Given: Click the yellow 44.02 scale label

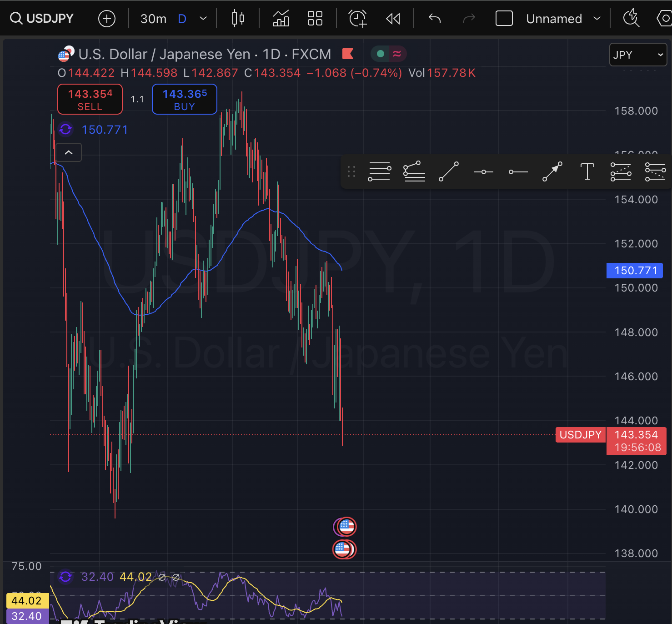Looking at the screenshot, I should (27, 601).
